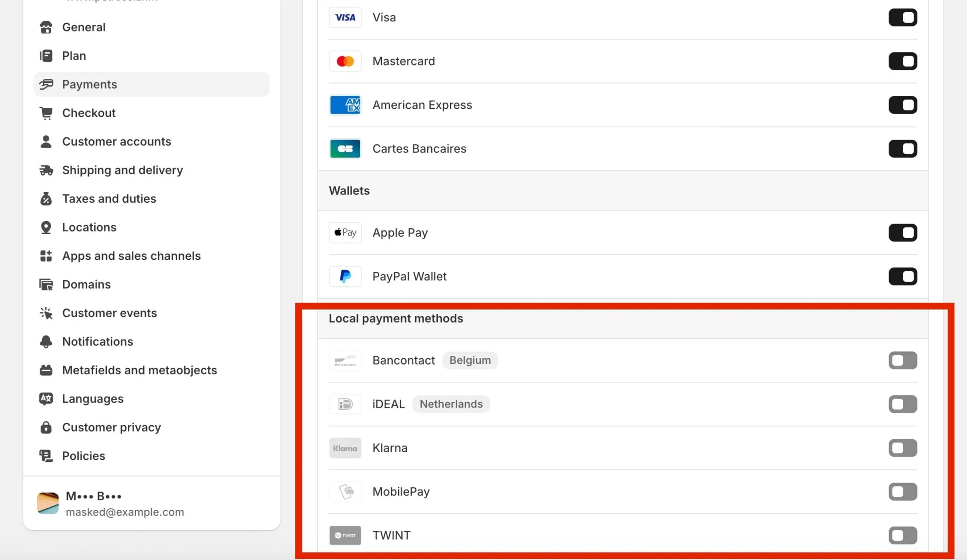Viewport: 967px width, 560px height.
Task: Click the PayPal Wallet logo
Action: click(345, 276)
